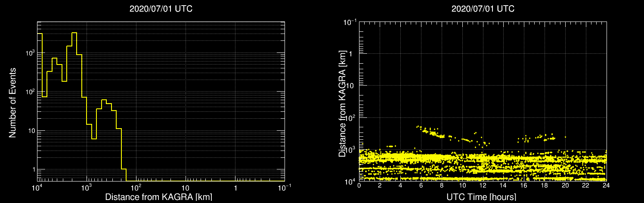Click the 22 tick on the UTC Time axis
644x203 pixels.
coord(586,185)
